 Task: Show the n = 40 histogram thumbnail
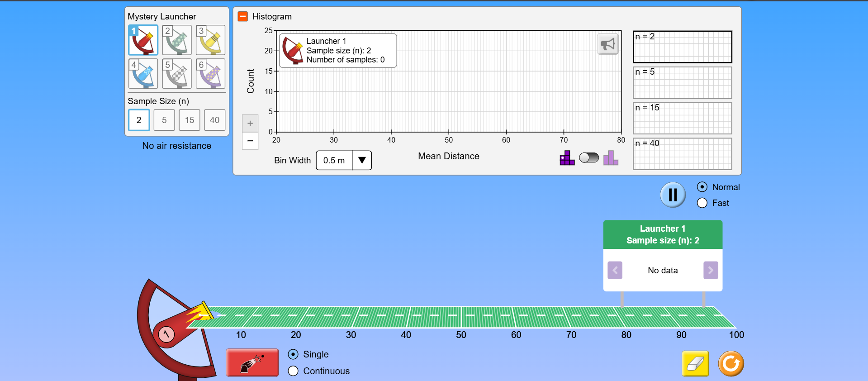tap(682, 154)
